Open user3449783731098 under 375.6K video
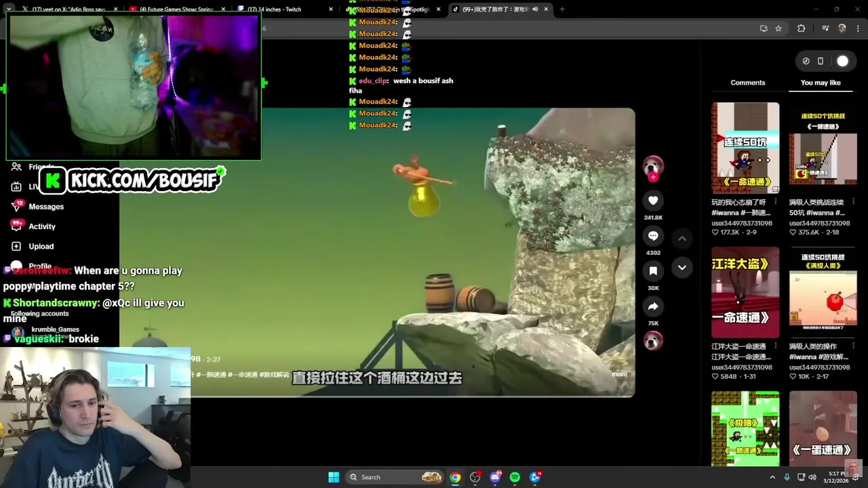The height and width of the screenshot is (488, 868). click(x=819, y=223)
